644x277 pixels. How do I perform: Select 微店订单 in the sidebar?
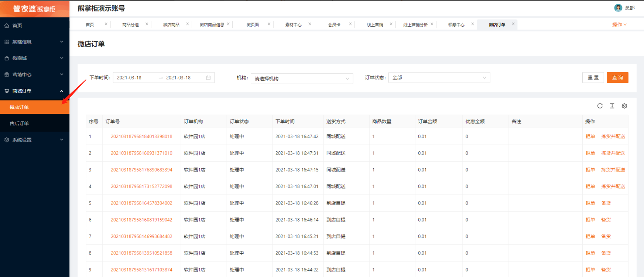click(x=35, y=107)
